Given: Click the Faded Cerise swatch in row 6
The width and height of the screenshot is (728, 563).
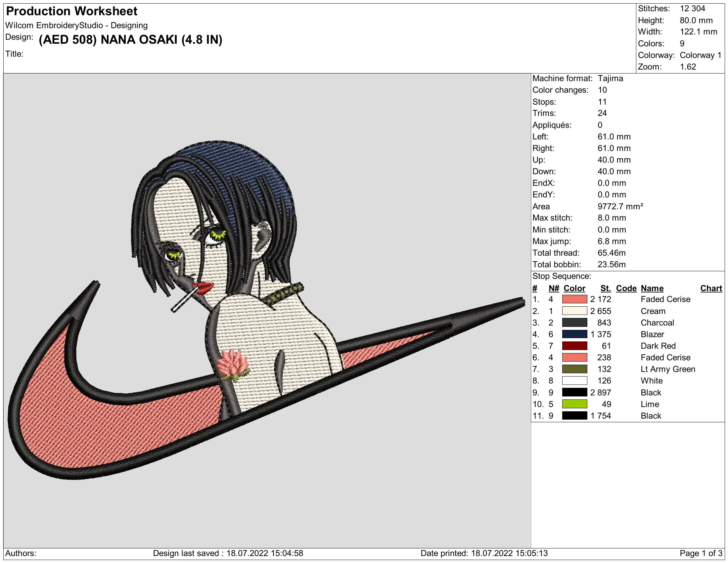Looking at the screenshot, I should tap(574, 358).
